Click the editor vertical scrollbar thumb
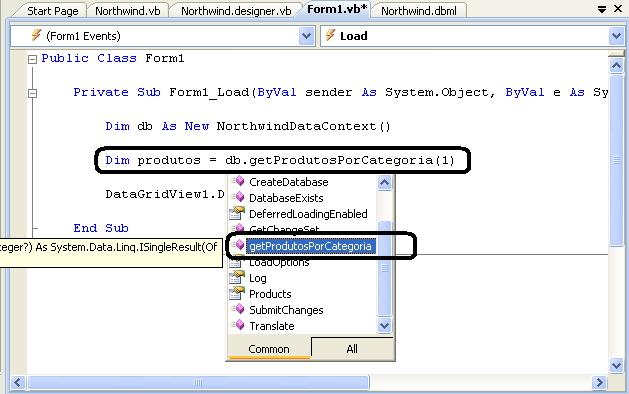 coord(617,159)
